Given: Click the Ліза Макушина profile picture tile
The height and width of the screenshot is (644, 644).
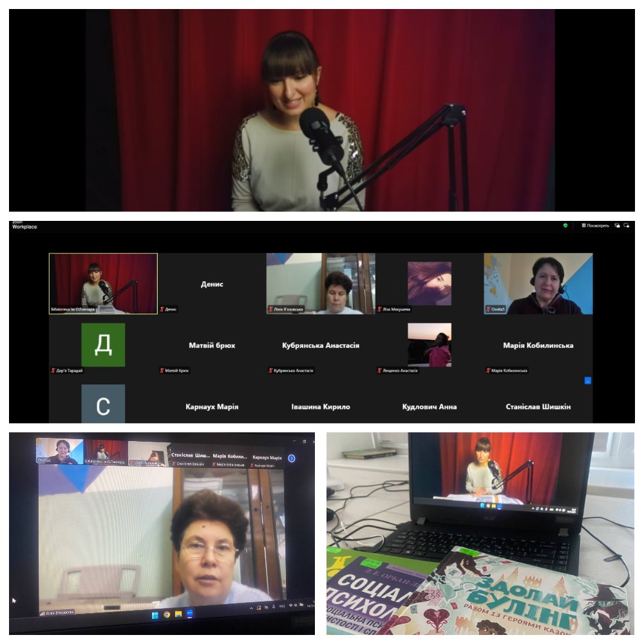Looking at the screenshot, I should tap(430, 283).
